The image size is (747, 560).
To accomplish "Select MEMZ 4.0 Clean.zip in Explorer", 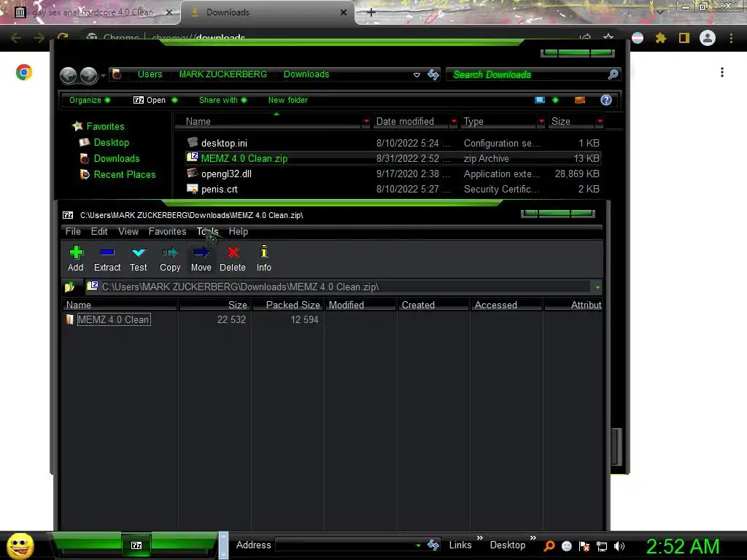I will (393, 158).
